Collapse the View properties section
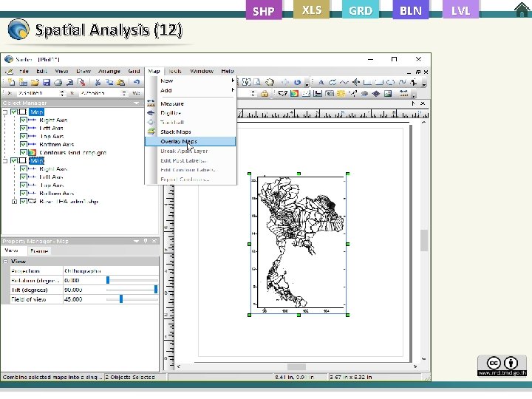 tap(5, 262)
